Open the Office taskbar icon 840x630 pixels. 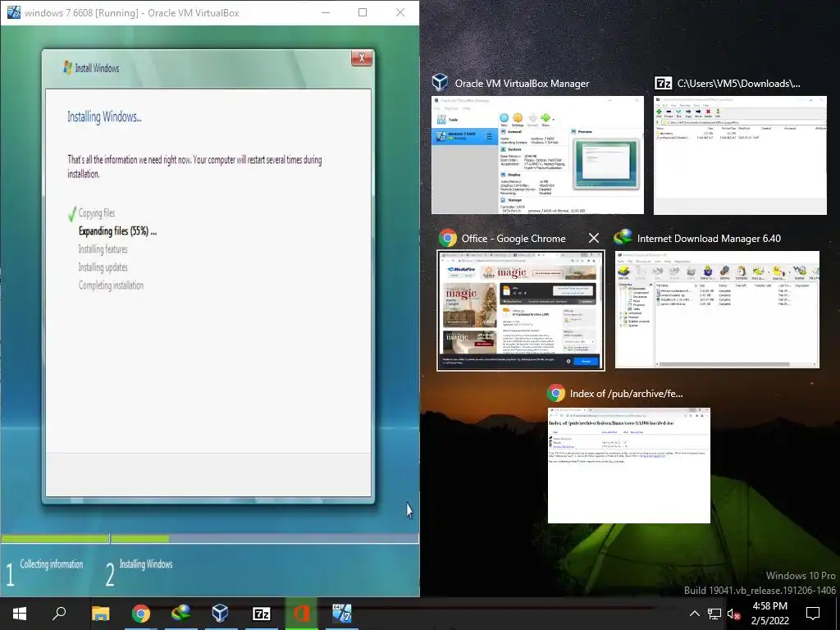coord(302,614)
